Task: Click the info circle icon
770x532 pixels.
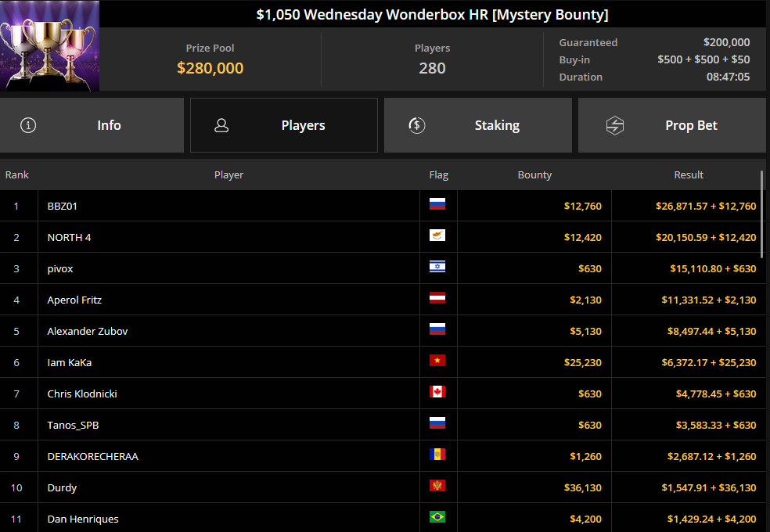Action: (28, 125)
